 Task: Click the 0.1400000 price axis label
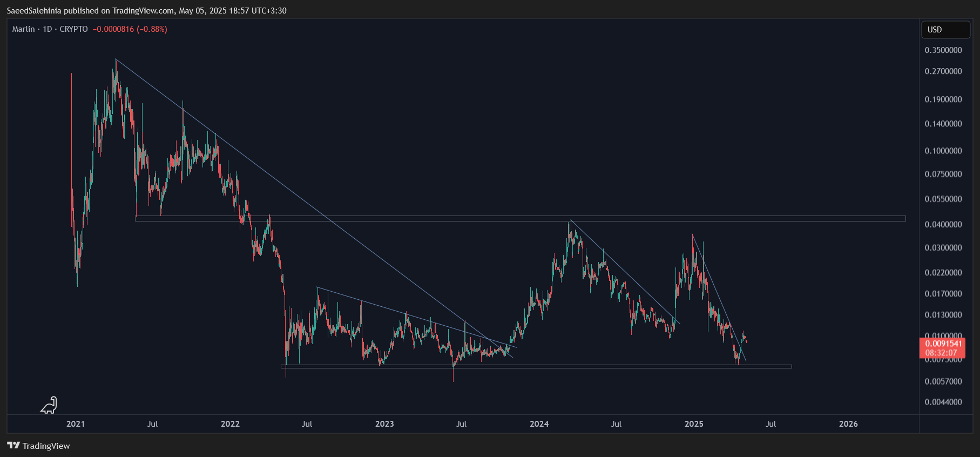[943, 124]
